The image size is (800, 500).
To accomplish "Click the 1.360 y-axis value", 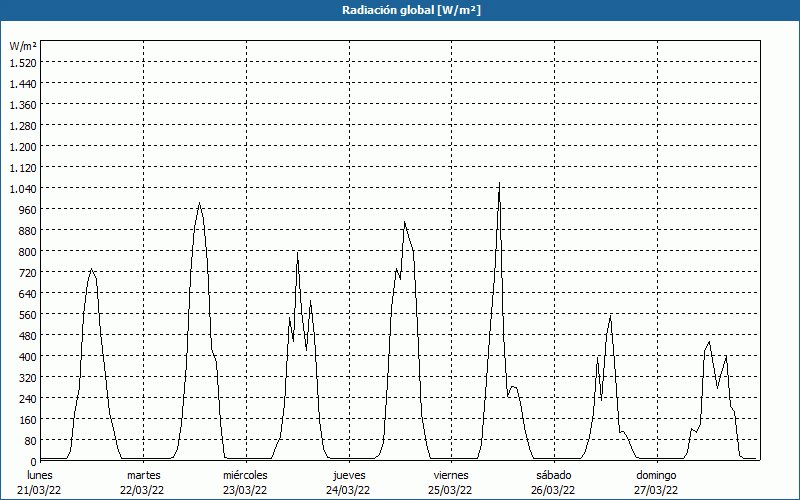I will pyautogui.click(x=23, y=105).
